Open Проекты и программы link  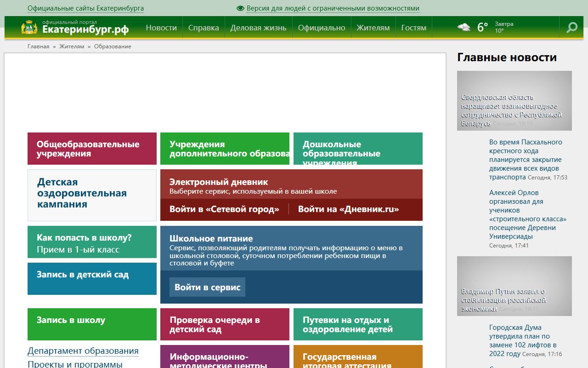coord(75,364)
